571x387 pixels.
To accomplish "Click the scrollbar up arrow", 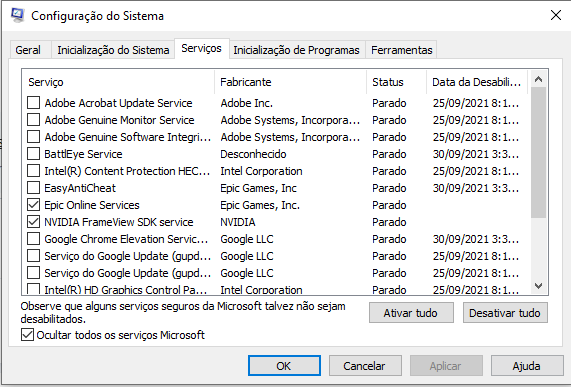I will click(539, 79).
